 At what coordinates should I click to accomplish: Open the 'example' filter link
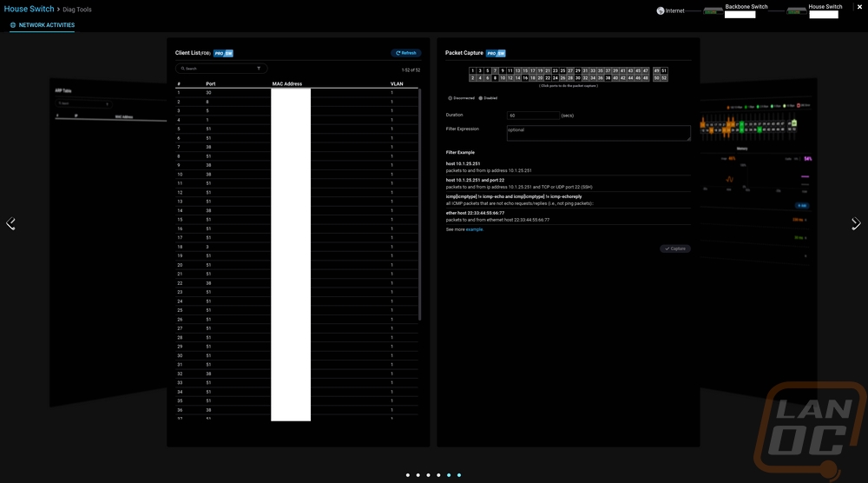(474, 229)
